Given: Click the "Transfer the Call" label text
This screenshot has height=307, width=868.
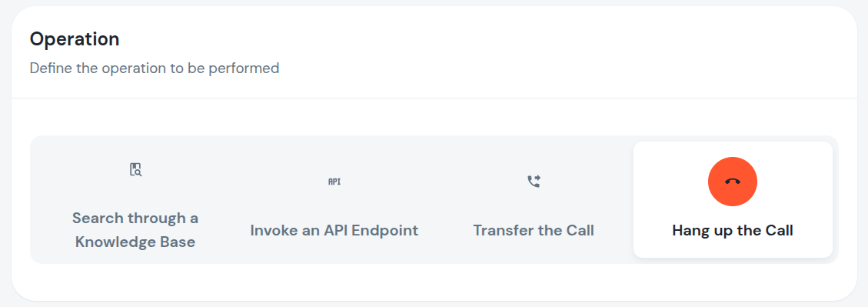Looking at the screenshot, I should pos(534,231).
